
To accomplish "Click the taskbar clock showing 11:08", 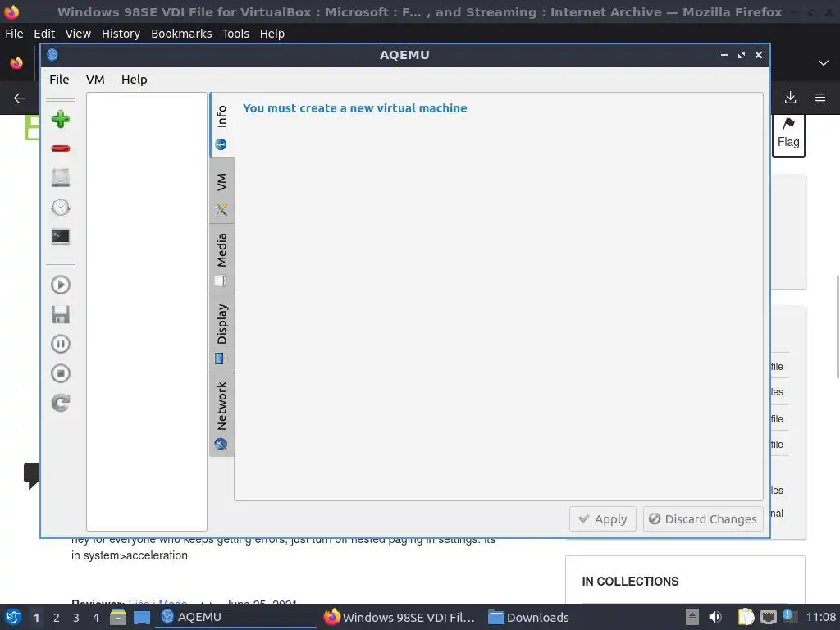I will (x=820, y=617).
